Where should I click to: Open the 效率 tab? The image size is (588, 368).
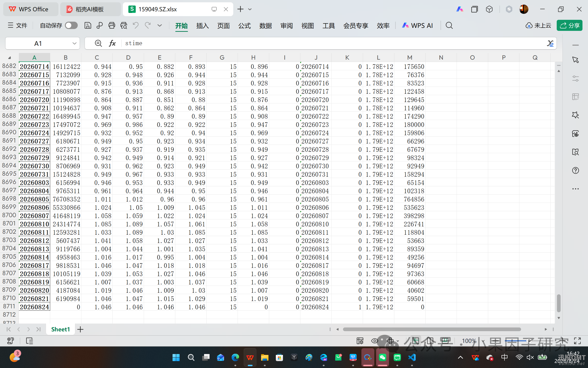coord(383,26)
